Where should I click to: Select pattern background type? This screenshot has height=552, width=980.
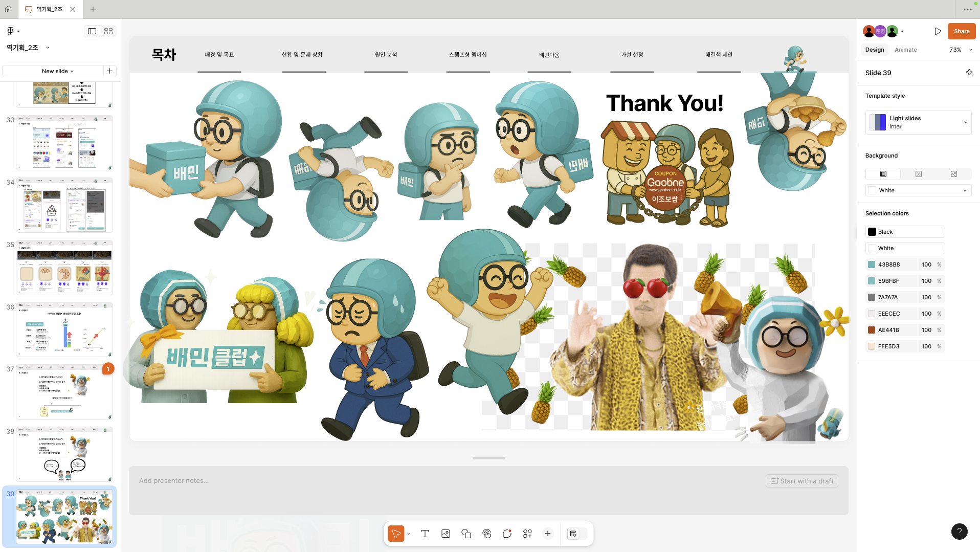point(919,174)
